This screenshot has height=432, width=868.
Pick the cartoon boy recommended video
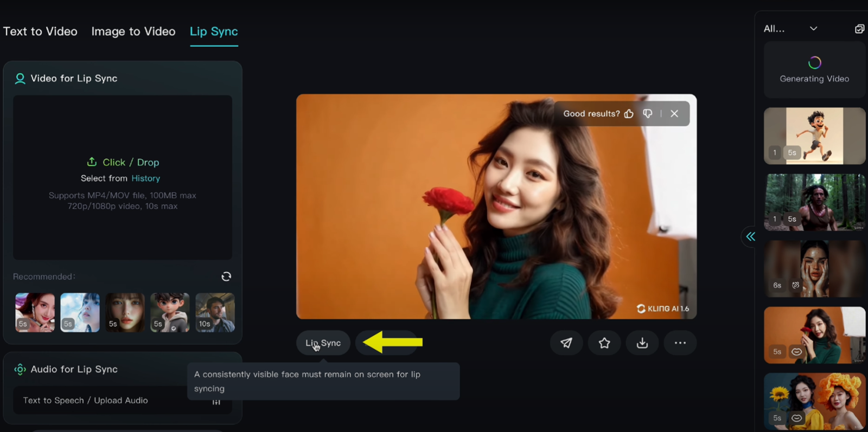(x=170, y=312)
